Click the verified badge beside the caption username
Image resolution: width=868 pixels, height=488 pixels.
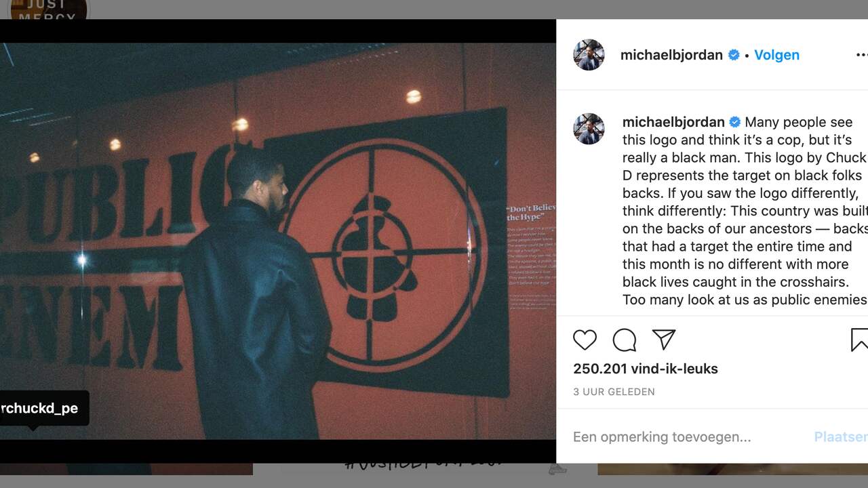pyautogui.click(x=735, y=122)
